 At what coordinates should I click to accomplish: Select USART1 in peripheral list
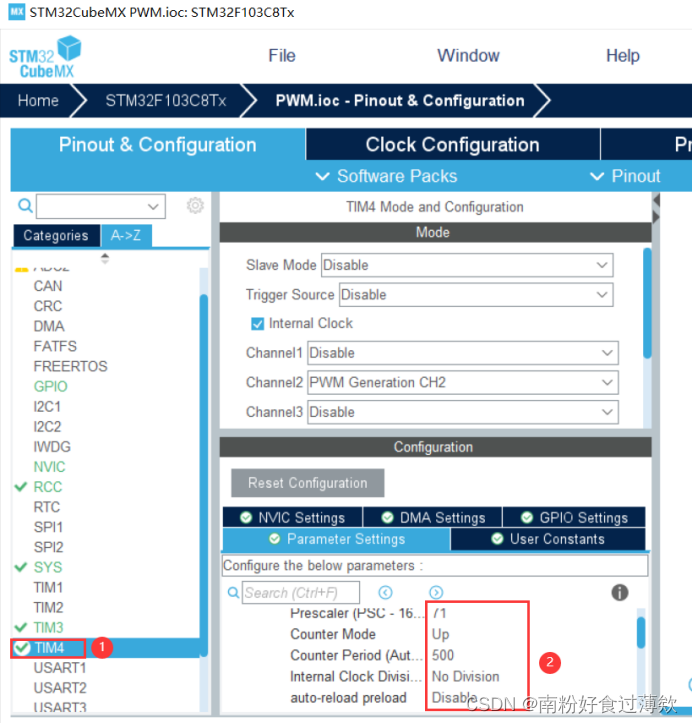pyautogui.click(x=59, y=668)
